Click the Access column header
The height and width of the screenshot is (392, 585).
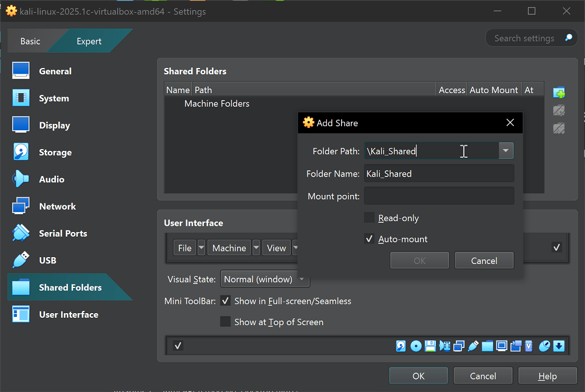coord(452,90)
